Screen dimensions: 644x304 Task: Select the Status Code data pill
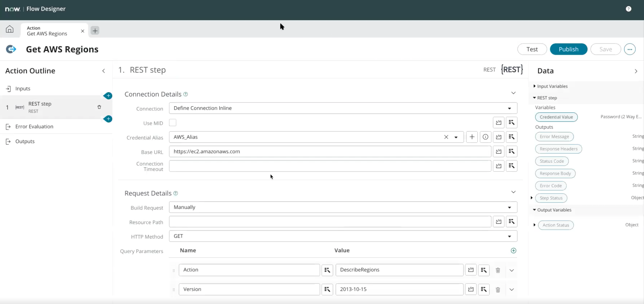click(552, 161)
